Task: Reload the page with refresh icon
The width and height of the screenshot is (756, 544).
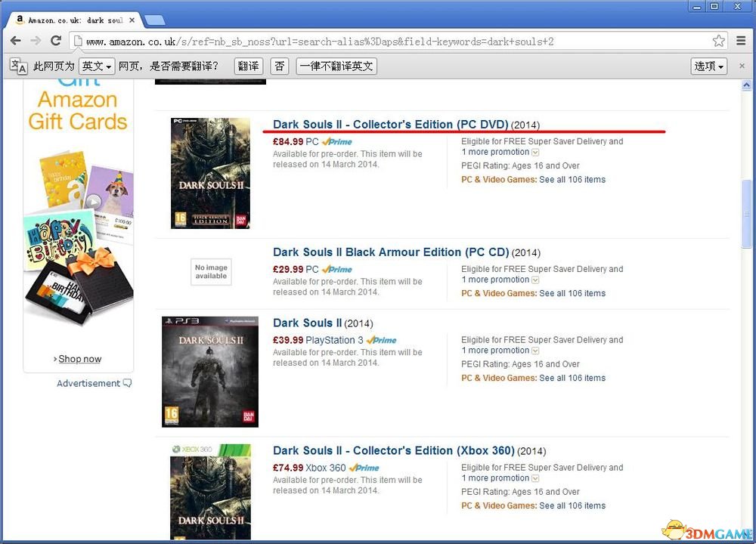Action: [56, 41]
